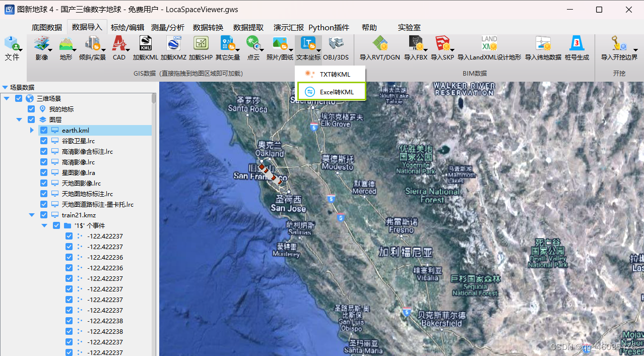Collapse the 场景数据 panel triangle
The height and width of the screenshot is (356, 644).
tap(5, 87)
